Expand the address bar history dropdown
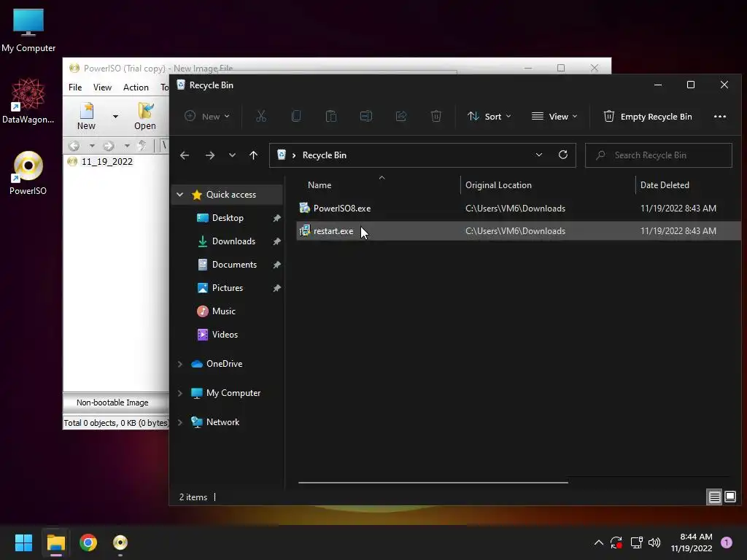This screenshot has width=747, height=560. tap(539, 155)
